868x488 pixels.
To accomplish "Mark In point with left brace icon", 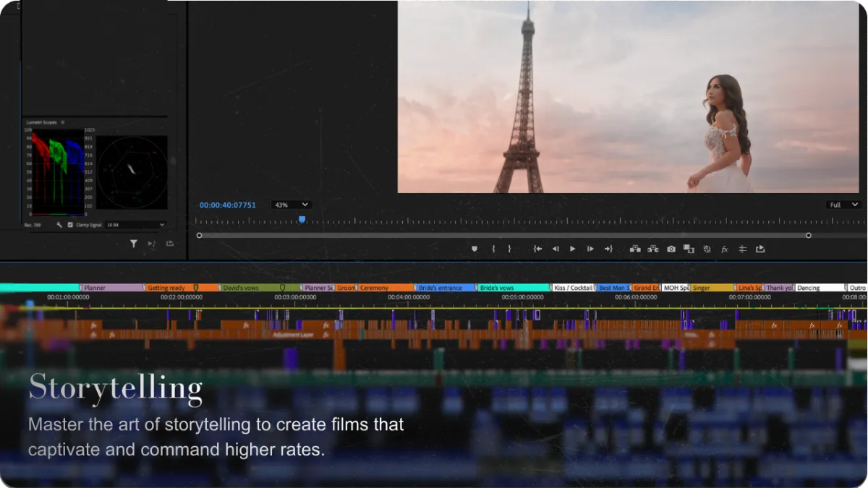I will click(493, 249).
